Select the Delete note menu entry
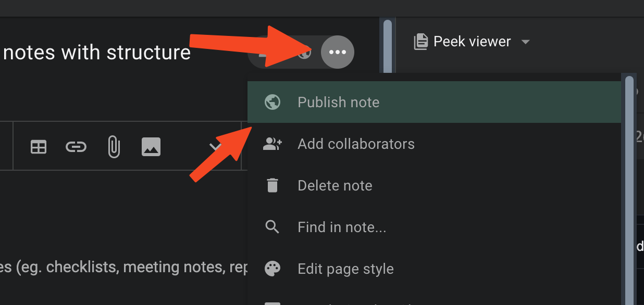 pyautogui.click(x=335, y=186)
